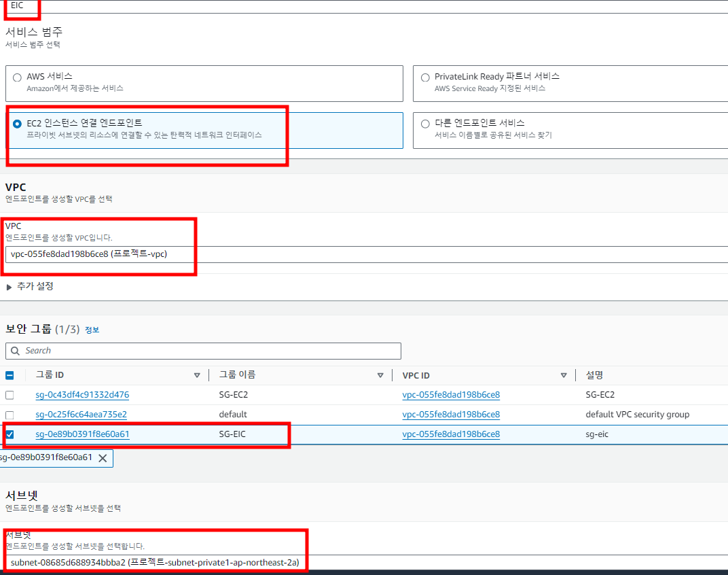Screen dimensions: 728x575
Task: Open the VPC selection dropdown field
Action: pyautogui.click(x=367, y=254)
